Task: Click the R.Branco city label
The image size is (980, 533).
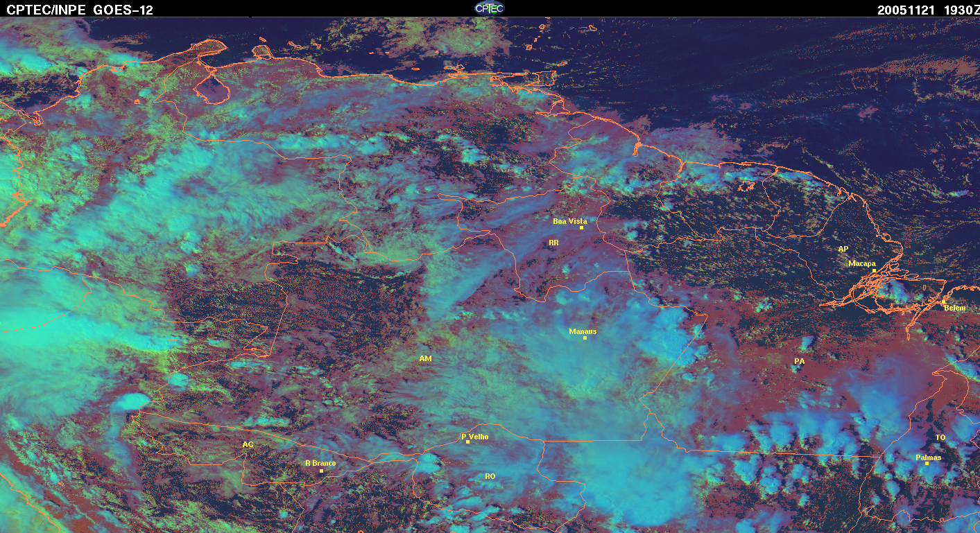Action: (320, 463)
